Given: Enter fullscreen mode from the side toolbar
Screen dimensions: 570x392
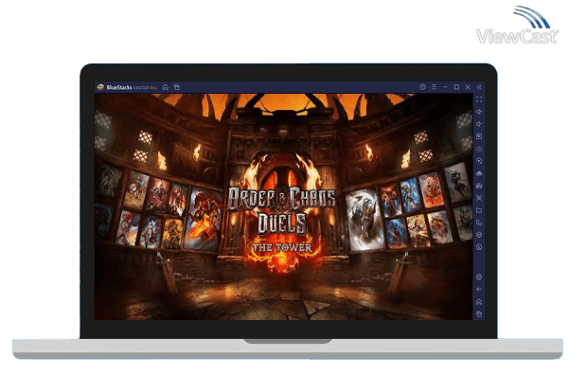Looking at the screenshot, I should pos(479,99).
